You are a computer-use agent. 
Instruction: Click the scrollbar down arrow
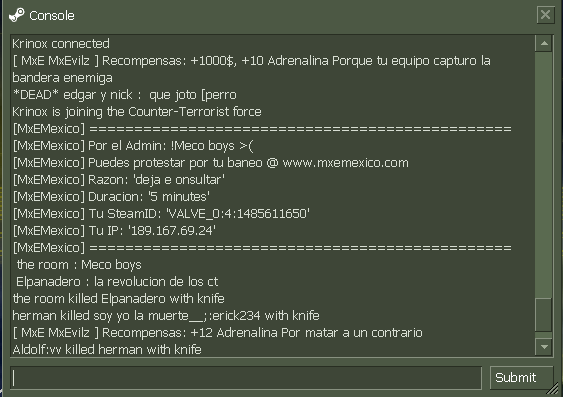544,347
